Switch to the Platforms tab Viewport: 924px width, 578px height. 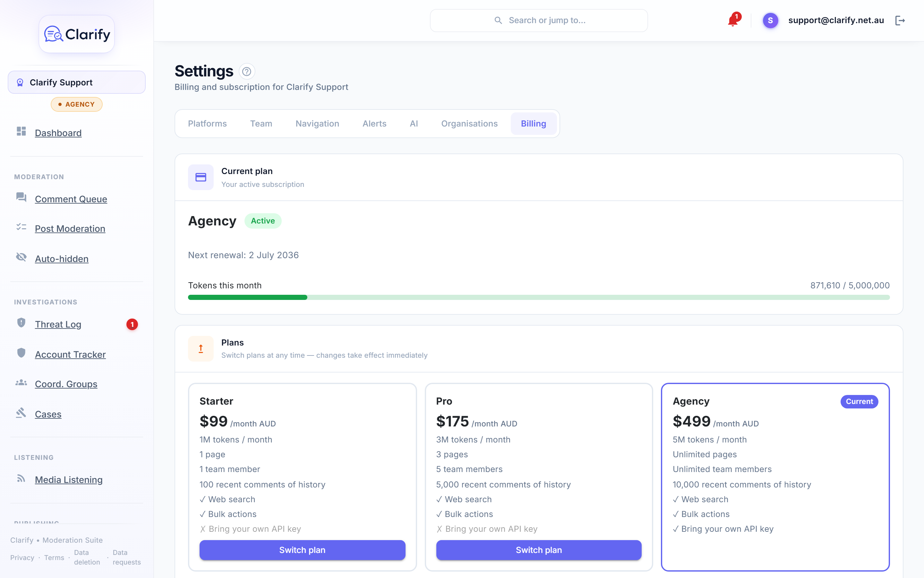pos(207,124)
